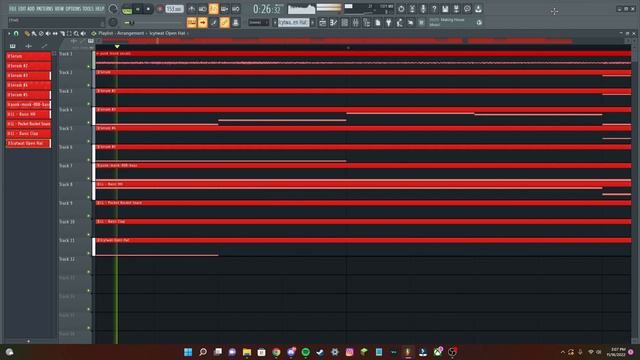Click the microphone recording icon
Viewport: 640px width, 360px height.
[423, 9]
